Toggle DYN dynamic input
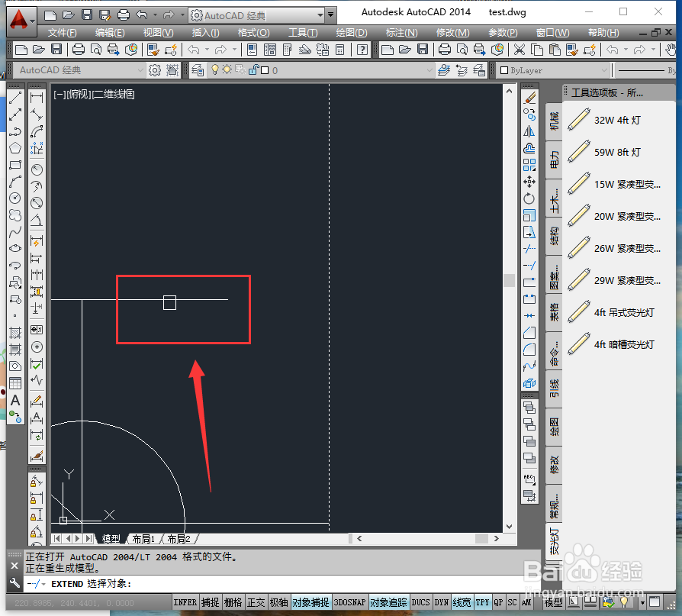The width and height of the screenshot is (682, 616). coord(442,602)
